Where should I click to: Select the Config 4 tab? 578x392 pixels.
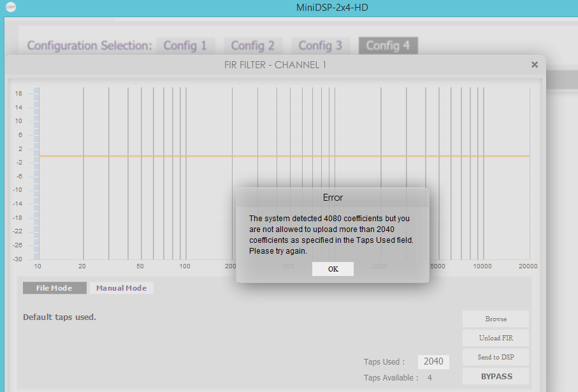tap(388, 45)
